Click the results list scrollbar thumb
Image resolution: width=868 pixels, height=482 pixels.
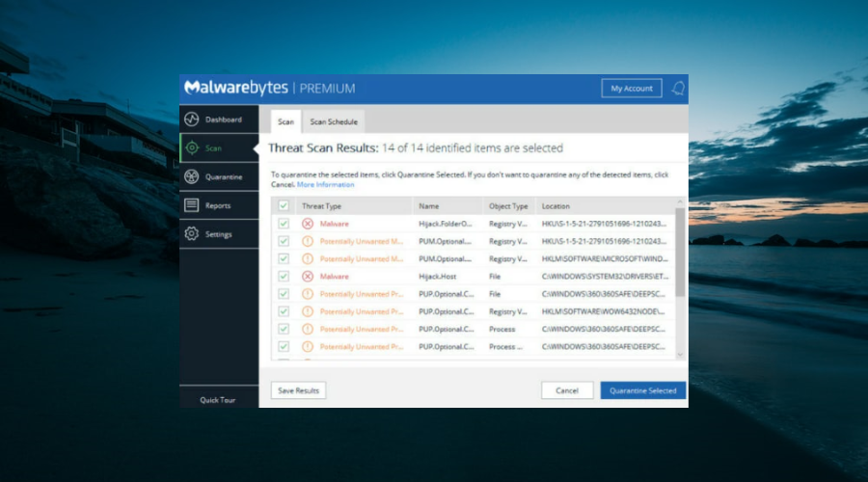[x=680, y=252]
